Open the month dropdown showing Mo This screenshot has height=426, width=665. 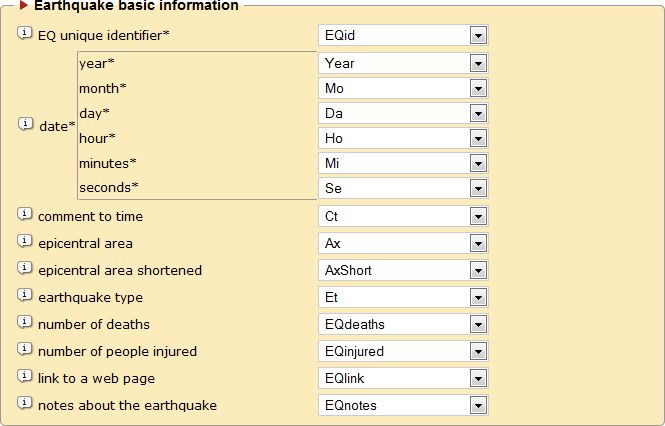click(x=478, y=88)
